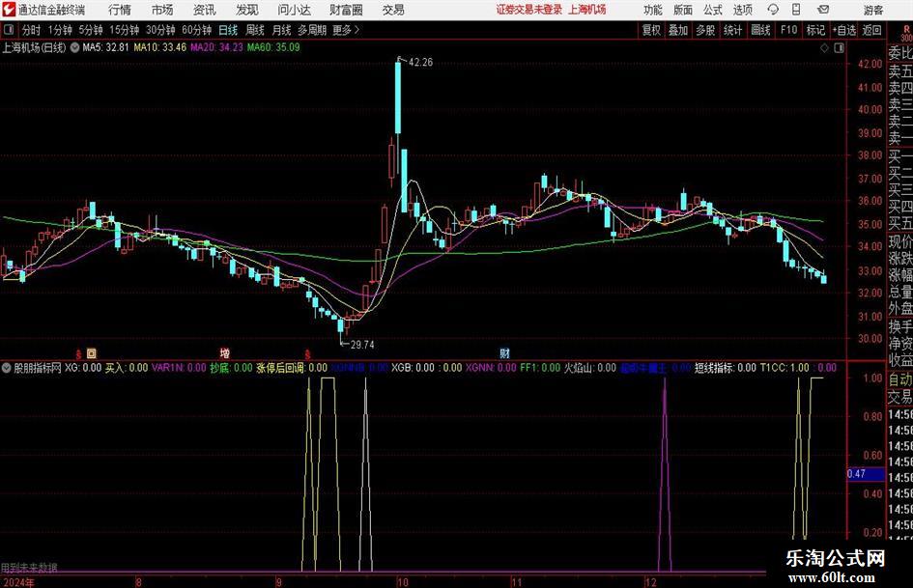Expand the 更多 periods chevron
Image resolution: width=913 pixels, height=588 pixels.
click(347, 30)
